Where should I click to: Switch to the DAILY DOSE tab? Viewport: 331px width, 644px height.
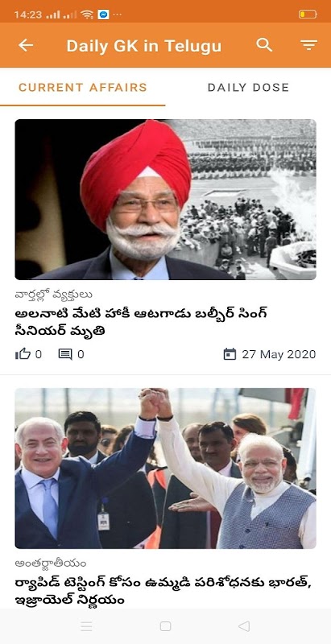(248, 88)
